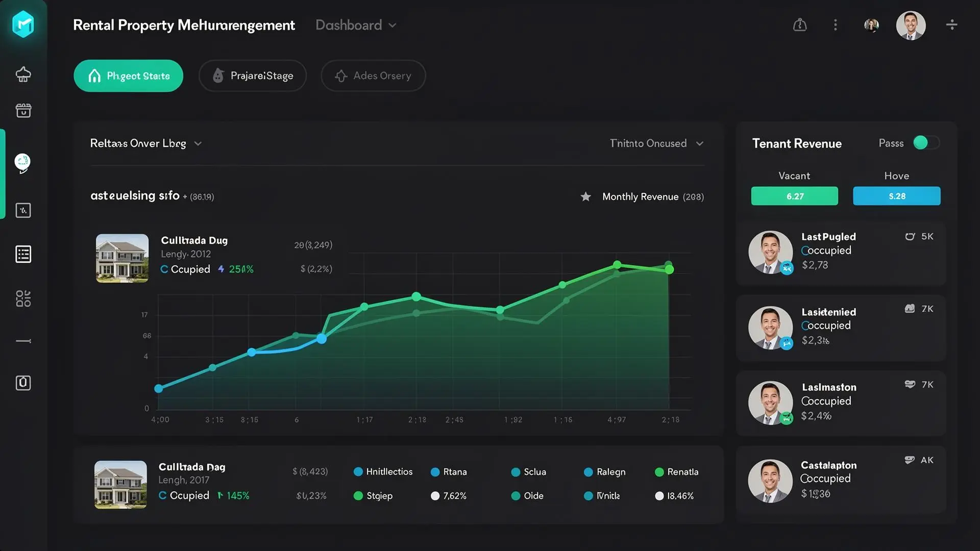Click the blue Hove 5.28 button

(x=896, y=196)
